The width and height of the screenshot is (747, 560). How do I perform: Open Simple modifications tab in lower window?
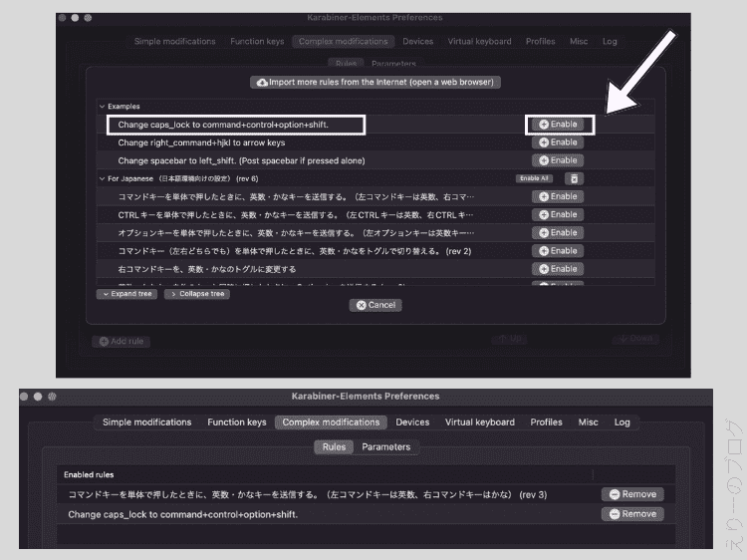tap(146, 422)
